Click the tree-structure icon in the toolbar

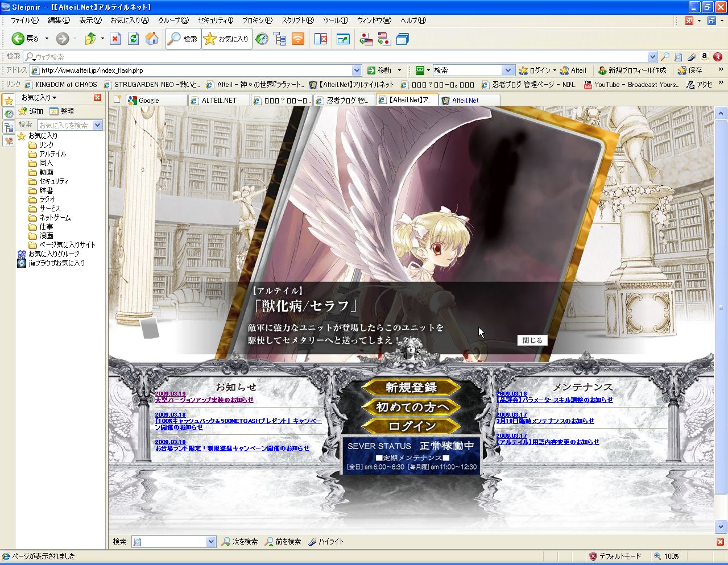coord(280,39)
